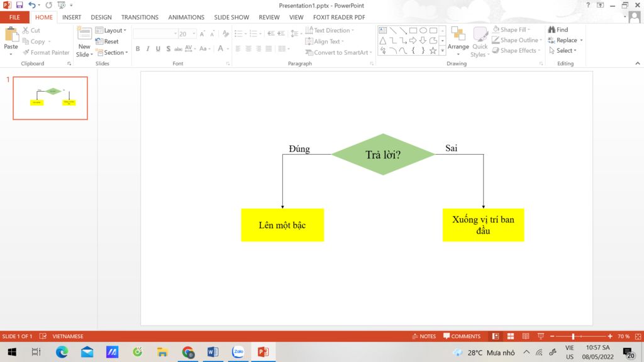Select the triangle shape in gallery

[x=383, y=40]
